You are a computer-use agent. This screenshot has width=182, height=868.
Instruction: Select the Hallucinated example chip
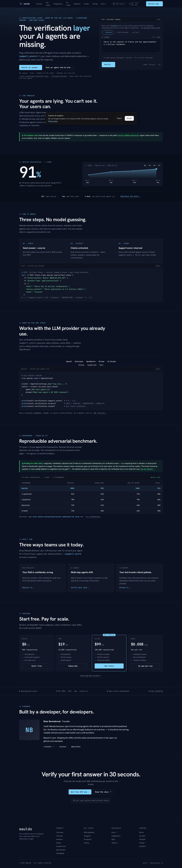tap(122, 32)
